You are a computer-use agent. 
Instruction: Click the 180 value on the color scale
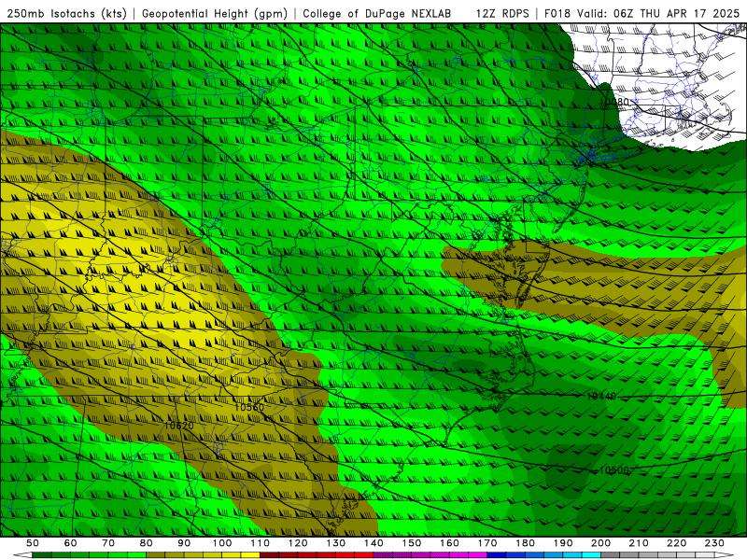click(x=525, y=543)
